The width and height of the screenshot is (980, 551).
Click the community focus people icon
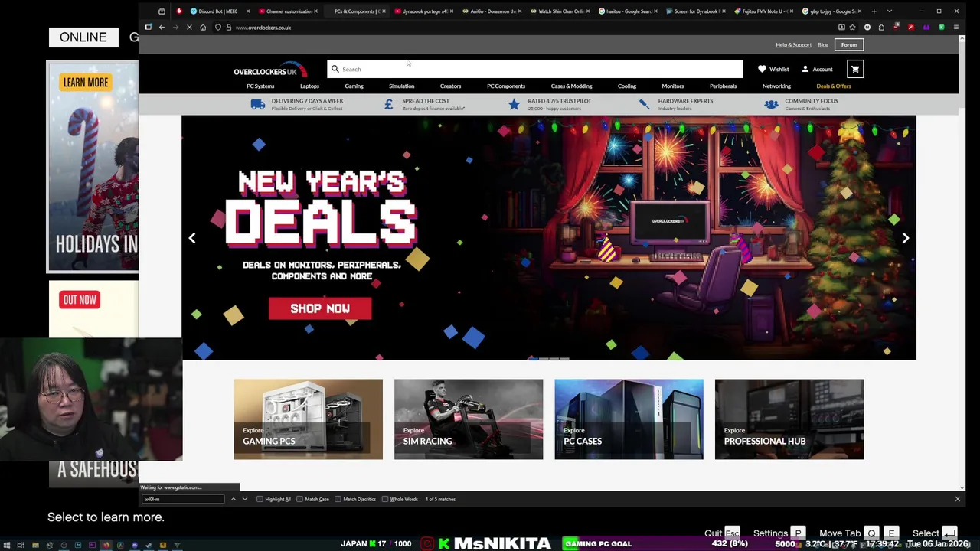pyautogui.click(x=771, y=104)
